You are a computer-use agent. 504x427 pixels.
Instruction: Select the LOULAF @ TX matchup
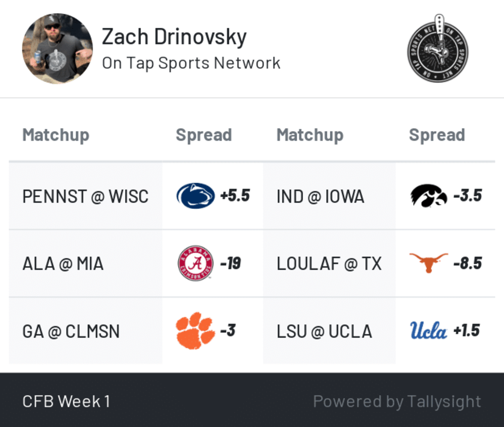coord(329,264)
